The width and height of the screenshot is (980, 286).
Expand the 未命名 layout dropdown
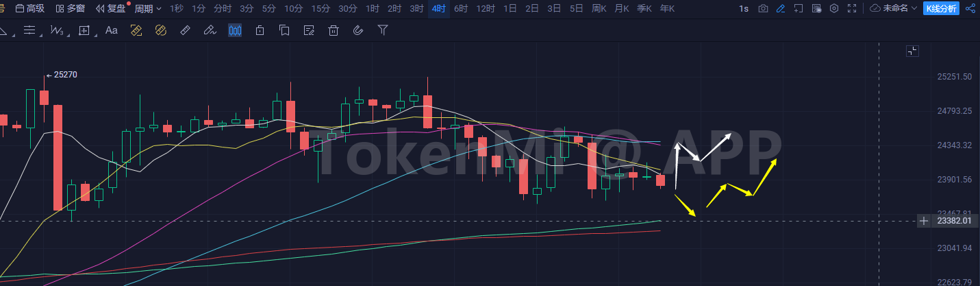pyautogui.click(x=894, y=9)
